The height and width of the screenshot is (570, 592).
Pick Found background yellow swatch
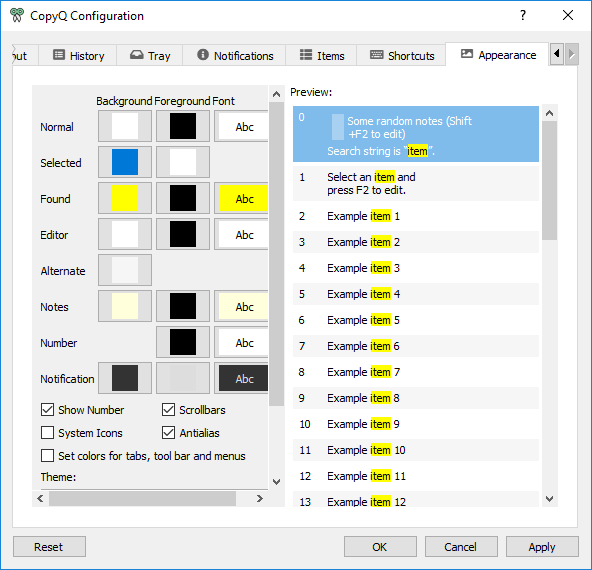click(x=125, y=199)
